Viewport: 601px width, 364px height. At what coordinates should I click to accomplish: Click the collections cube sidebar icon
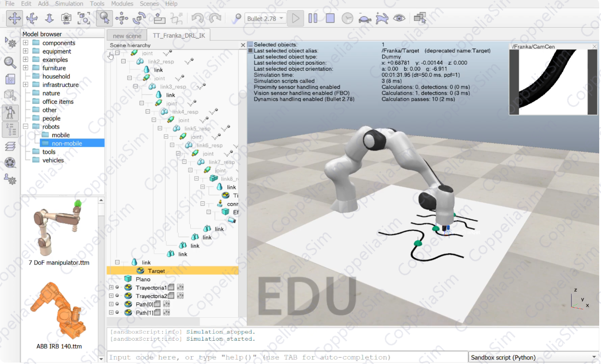[10, 95]
